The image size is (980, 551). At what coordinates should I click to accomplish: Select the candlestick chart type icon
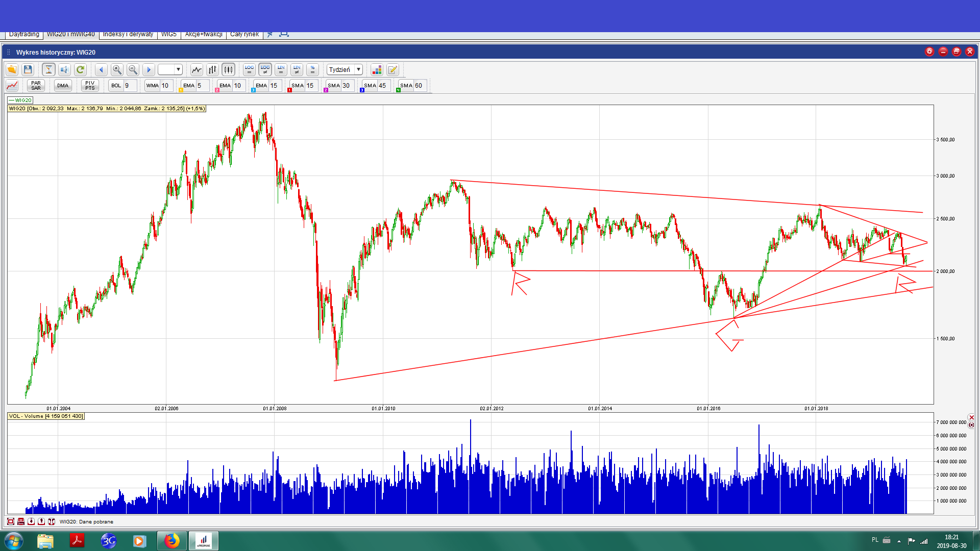pos(228,70)
